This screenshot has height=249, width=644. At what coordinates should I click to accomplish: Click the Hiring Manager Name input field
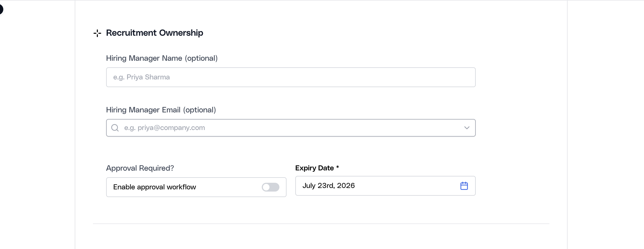290,77
